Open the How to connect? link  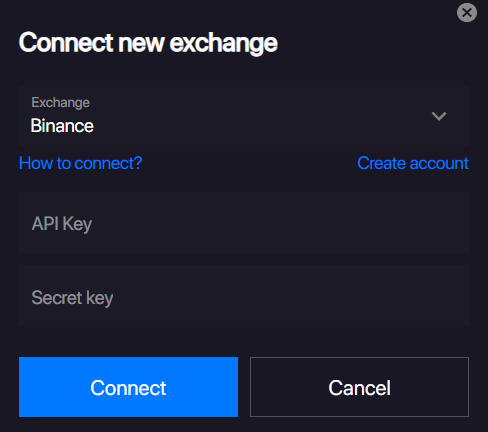pyautogui.click(x=81, y=163)
